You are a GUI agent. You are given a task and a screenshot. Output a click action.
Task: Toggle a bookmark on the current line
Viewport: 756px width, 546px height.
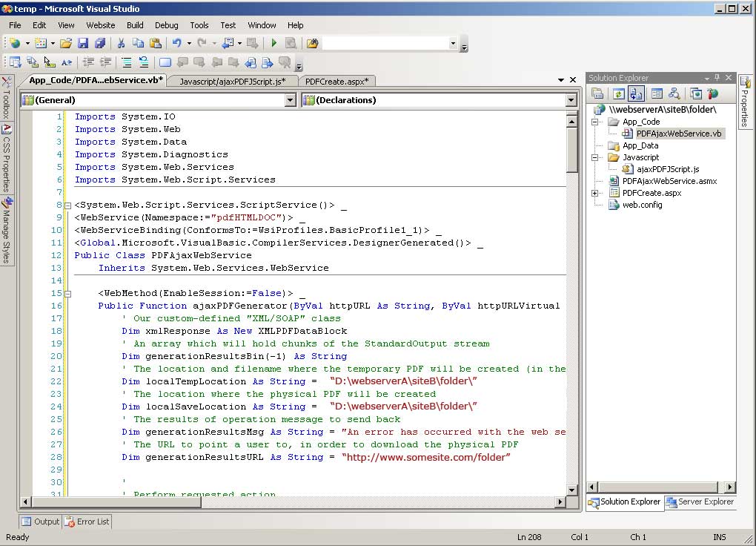pos(165,62)
